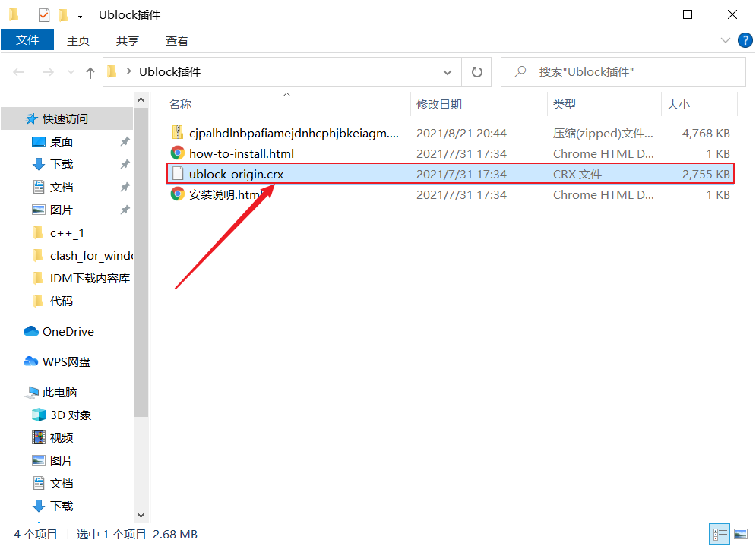Image resolution: width=756 pixels, height=546 pixels.
Task: Select WPS网盘 in the navigation pane
Action: [57, 362]
